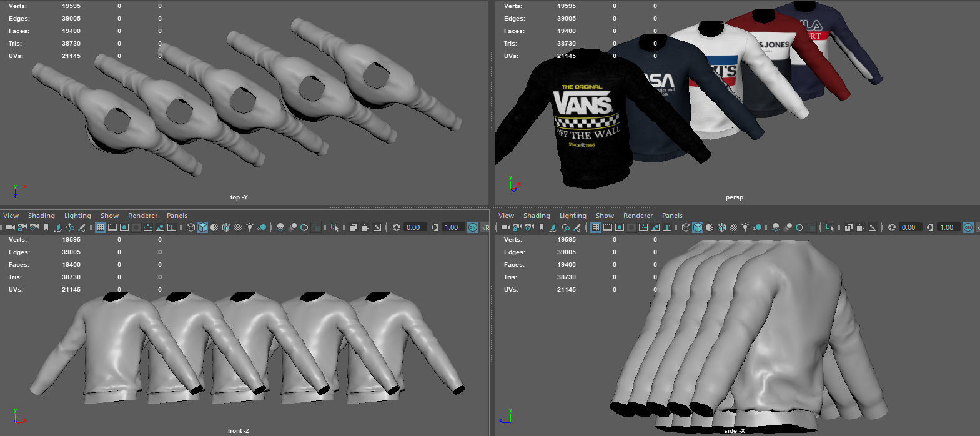Click Screen Space Ambient Occlusion icon in front -Z panel

click(280, 227)
